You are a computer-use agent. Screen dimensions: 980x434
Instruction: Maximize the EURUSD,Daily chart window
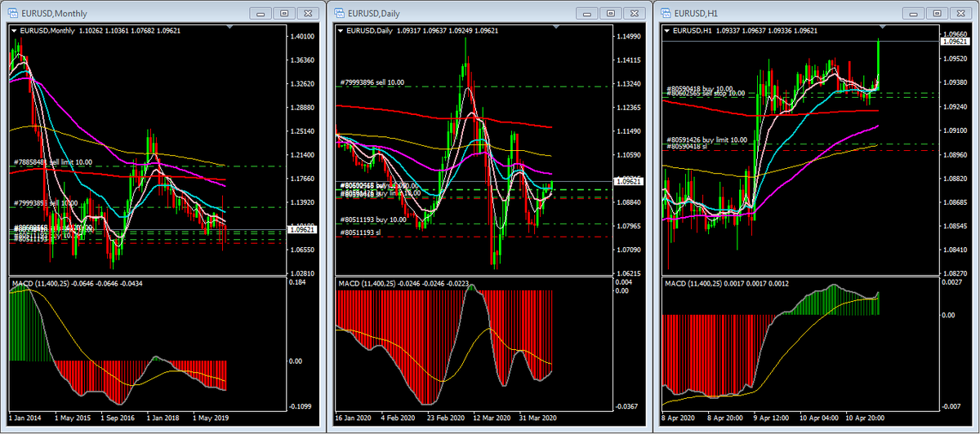pos(612,13)
